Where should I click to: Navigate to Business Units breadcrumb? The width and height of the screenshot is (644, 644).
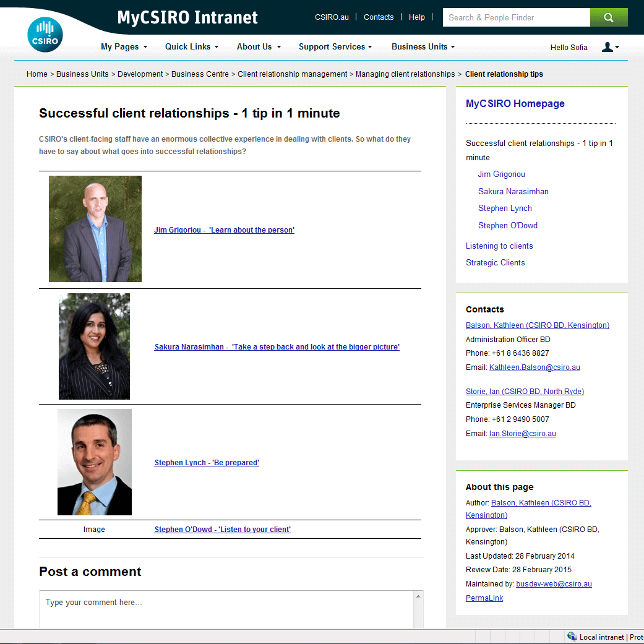pyautogui.click(x=82, y=74)
